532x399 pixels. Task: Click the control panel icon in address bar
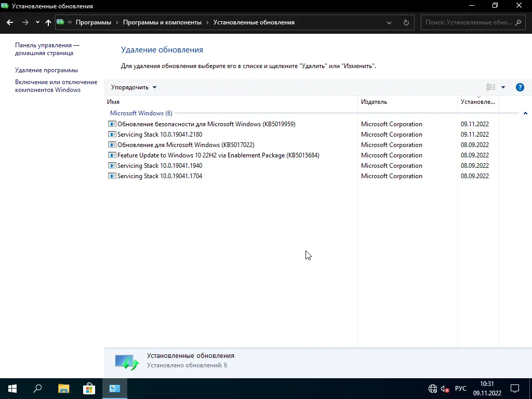[x=61, y=22]
